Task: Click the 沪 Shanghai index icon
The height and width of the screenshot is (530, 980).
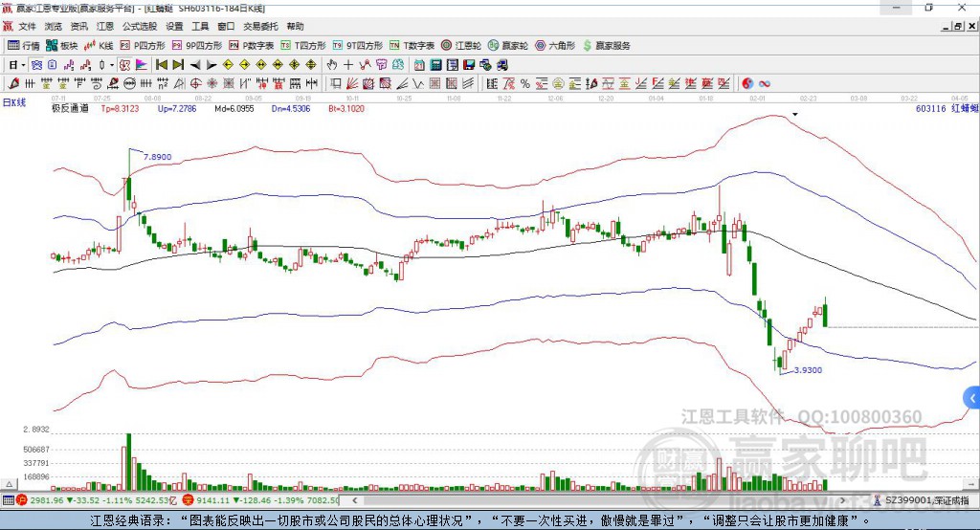Action: (22, 500)
